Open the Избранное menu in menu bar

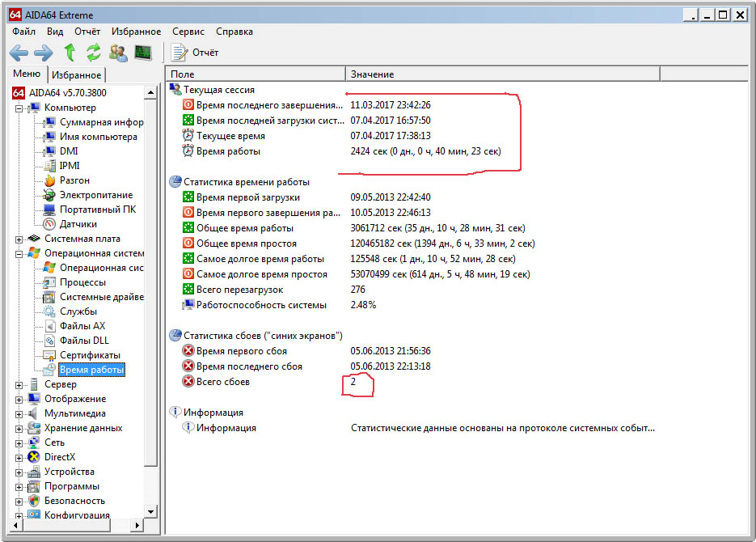click(x=136, y=32)
